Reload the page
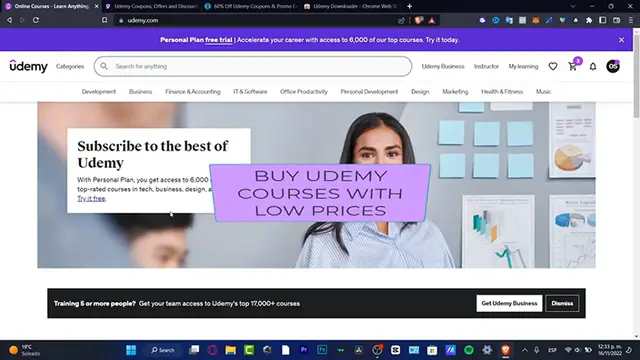640x360 pixels. tap(36, 20)
